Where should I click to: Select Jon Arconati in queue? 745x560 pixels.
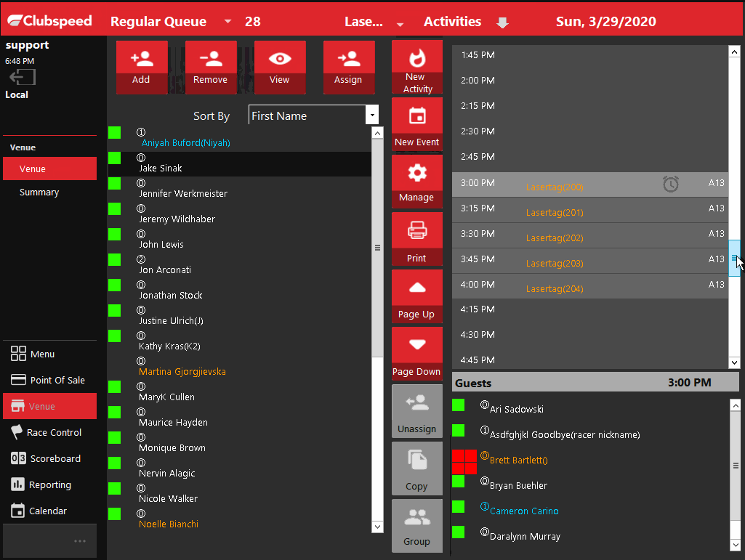239,265
